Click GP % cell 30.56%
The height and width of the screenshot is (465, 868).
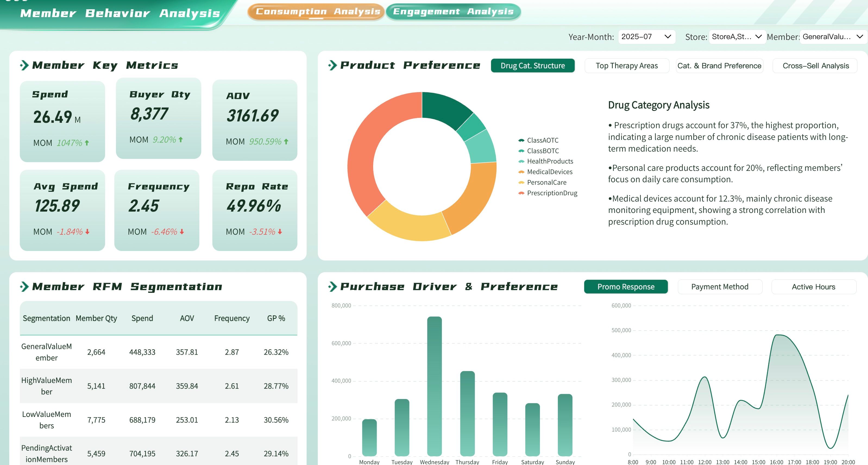point(276,420)
